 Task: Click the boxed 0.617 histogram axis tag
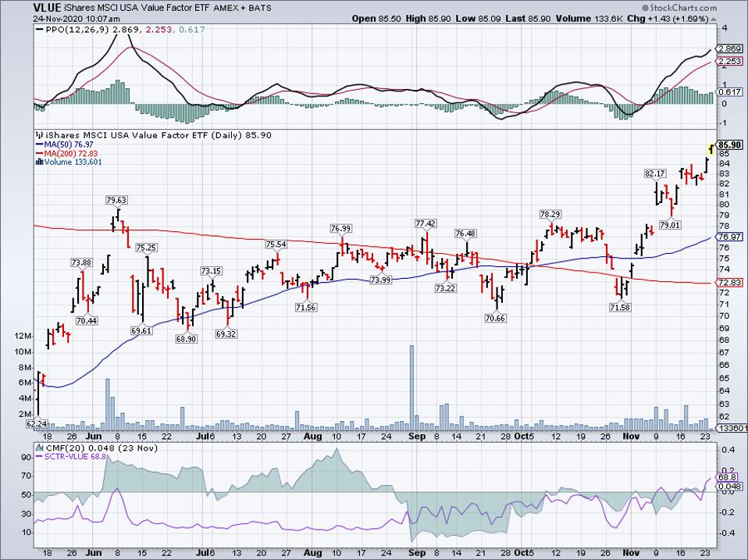point(730,92)
